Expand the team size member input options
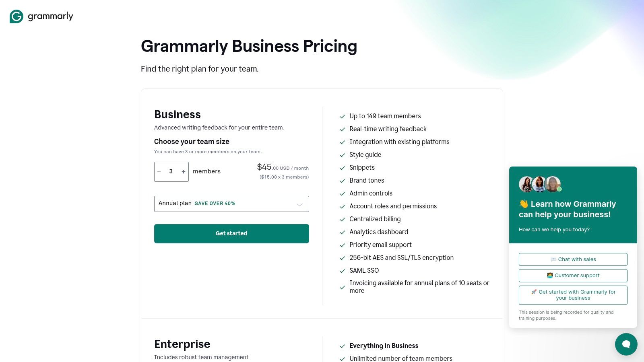 point(171,171)
